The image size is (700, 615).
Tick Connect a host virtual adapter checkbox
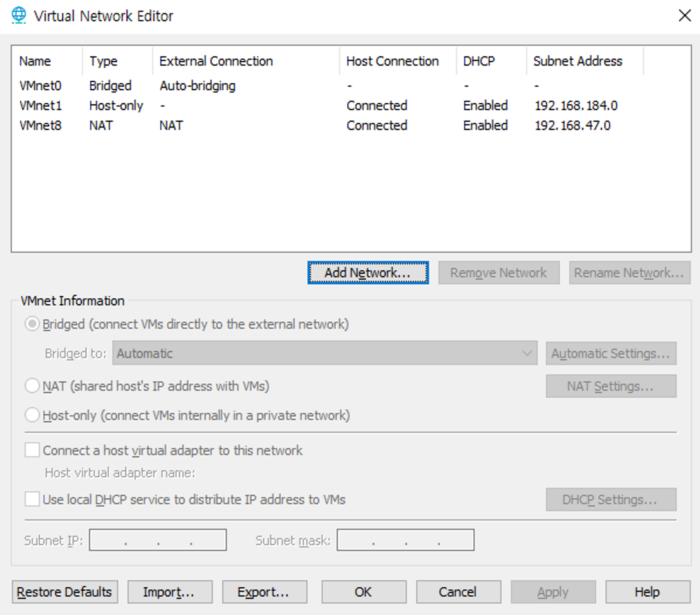click(x=32, y=450)
